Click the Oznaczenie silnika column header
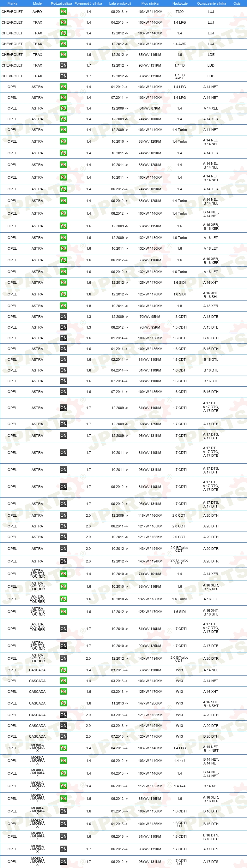The width and height of the screenshot is (247, 868). pos(212,3)
